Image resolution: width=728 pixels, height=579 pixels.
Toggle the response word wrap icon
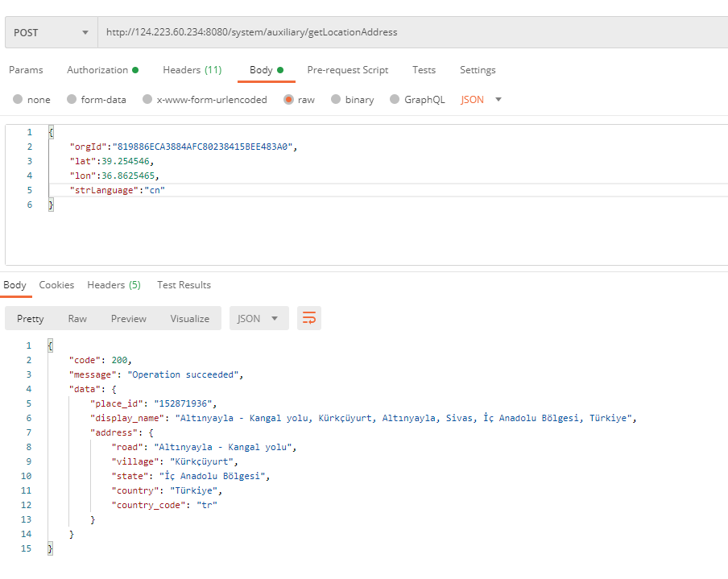pyautogui.click(x=308, y=318)
